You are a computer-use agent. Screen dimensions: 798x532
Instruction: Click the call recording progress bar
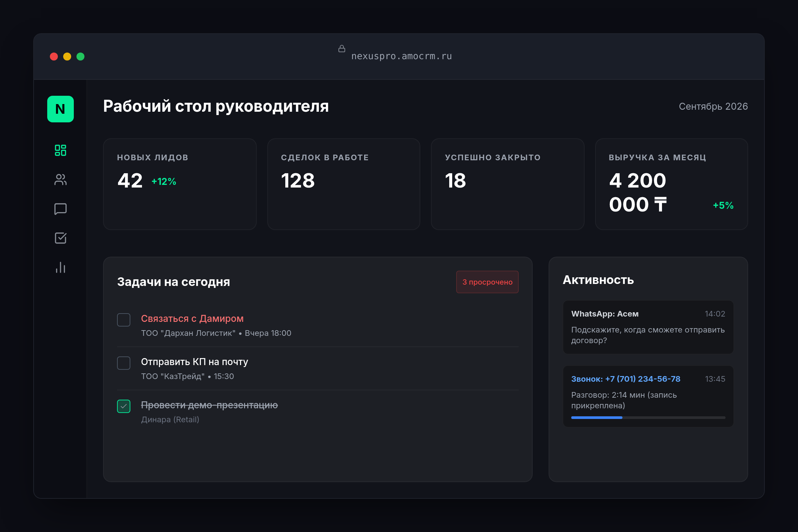[x=648, y=418]
